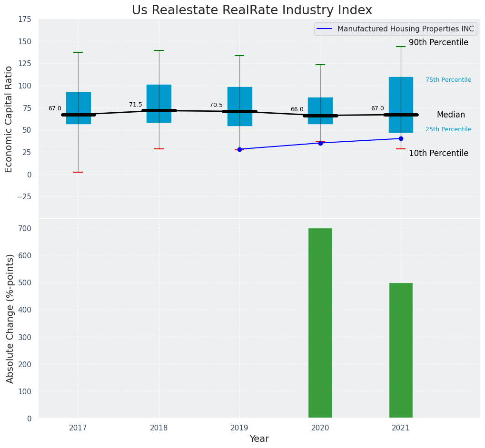This screenshot has height=448, width=485.
Task: Click the 2018 tick label on the x-axis
Action: (x=159, y=428)
